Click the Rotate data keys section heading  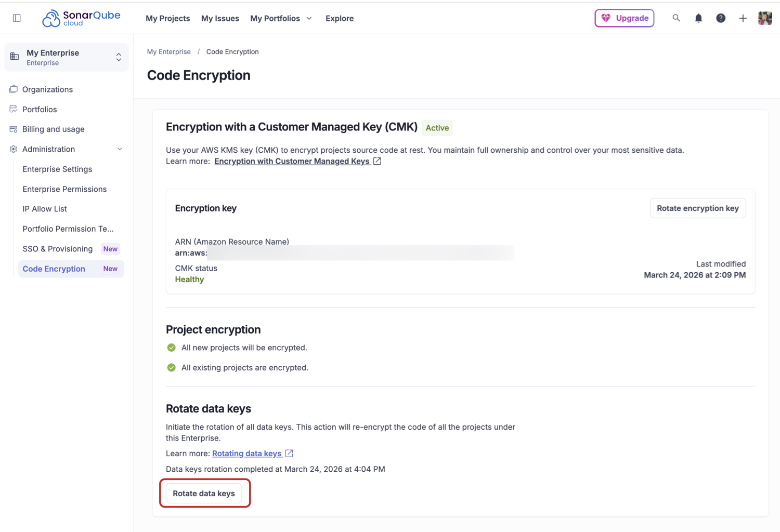point(209,408)
